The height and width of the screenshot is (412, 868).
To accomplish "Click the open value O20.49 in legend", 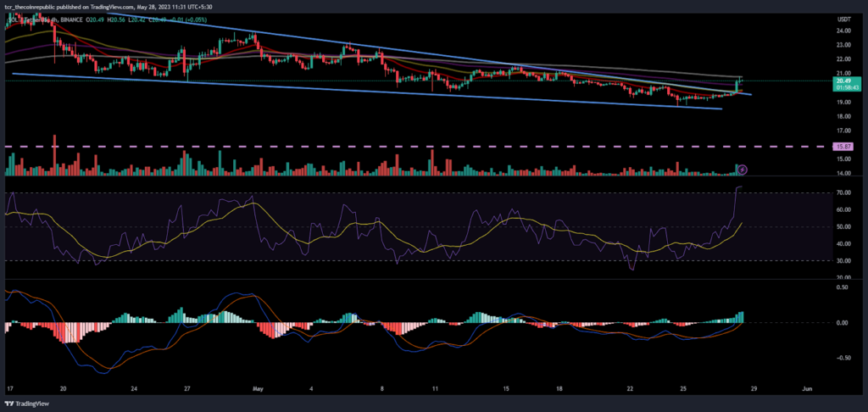I will [95, 19].
